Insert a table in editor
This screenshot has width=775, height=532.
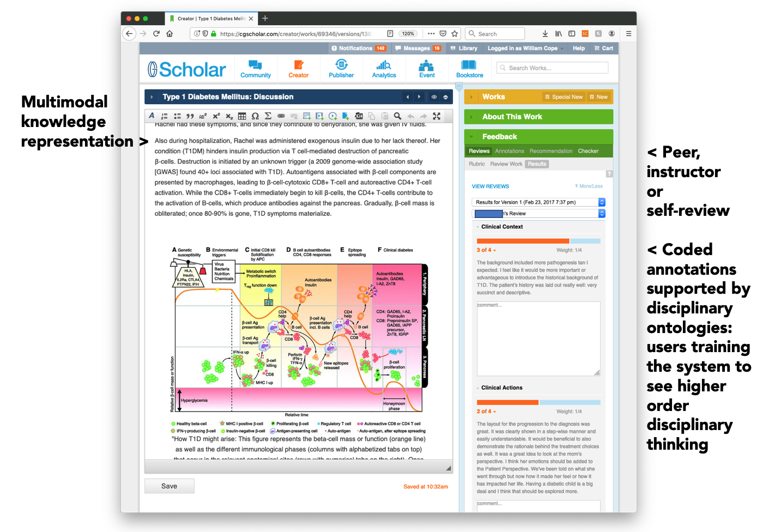(x=242, y=116)
